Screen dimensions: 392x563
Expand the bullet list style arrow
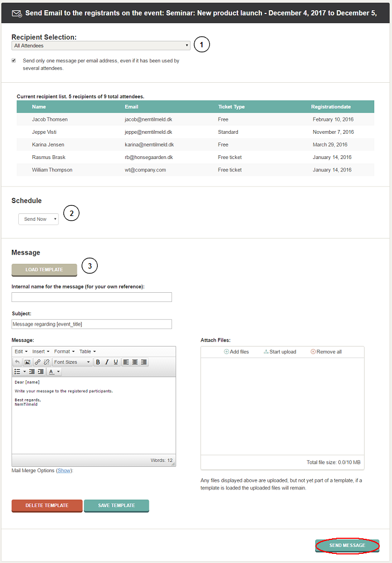click(24, 372)
